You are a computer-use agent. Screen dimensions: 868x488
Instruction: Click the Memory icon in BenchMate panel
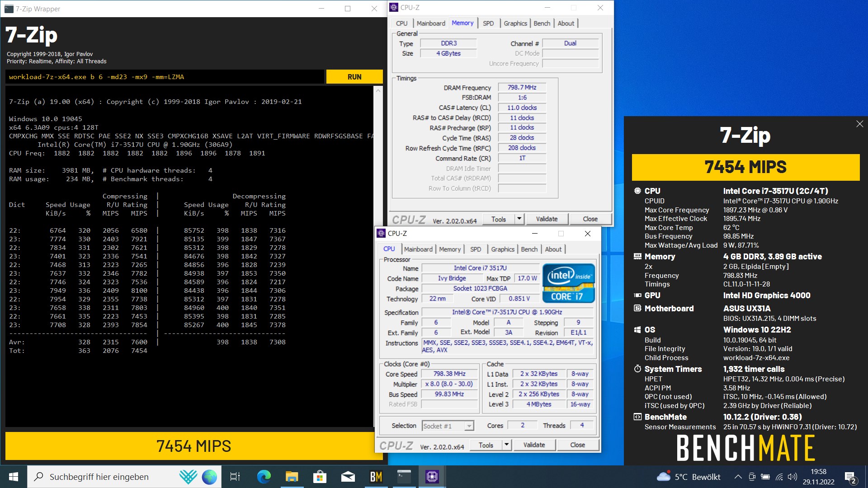click(637, 256)
